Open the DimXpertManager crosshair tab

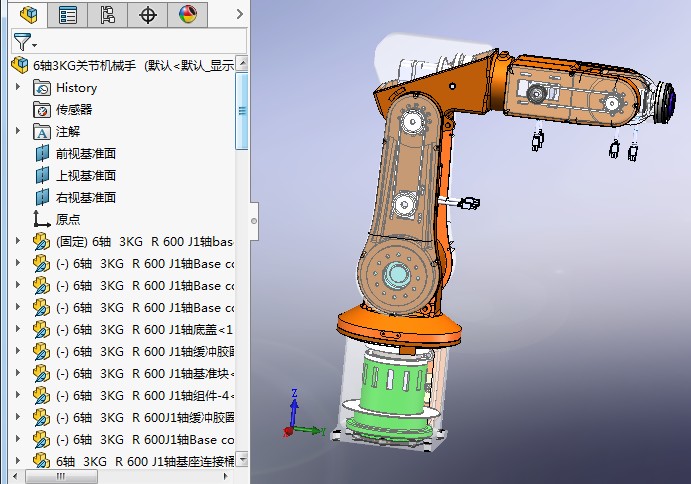148,14
